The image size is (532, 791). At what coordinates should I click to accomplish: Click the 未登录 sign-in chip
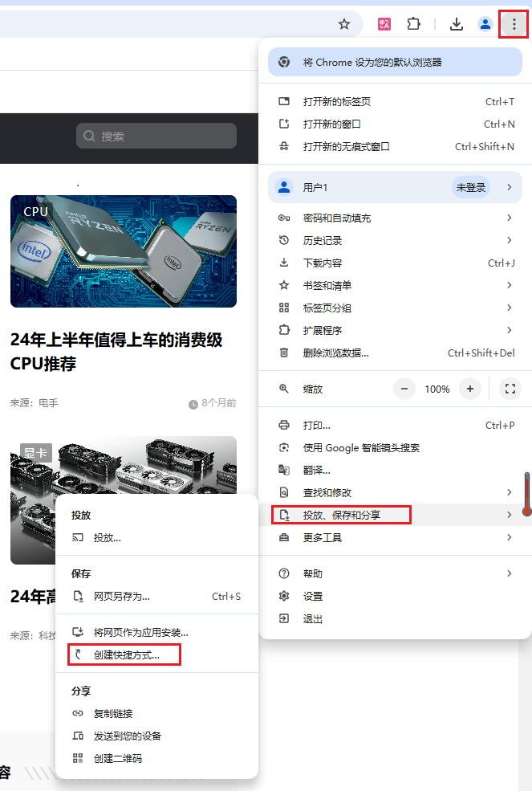[x=470, y=188]
